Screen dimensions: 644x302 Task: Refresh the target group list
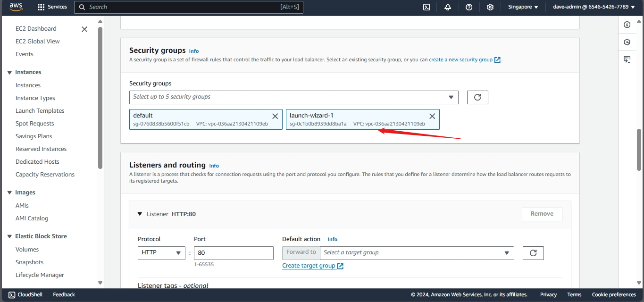(x=533, y=253)
